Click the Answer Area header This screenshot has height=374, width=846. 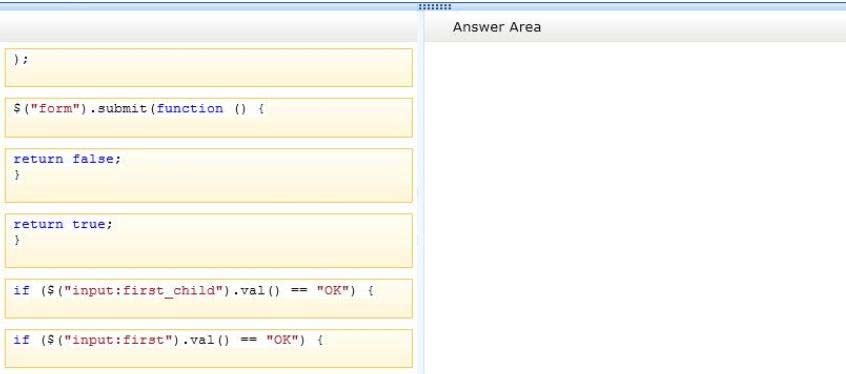[x=496, y=27]
